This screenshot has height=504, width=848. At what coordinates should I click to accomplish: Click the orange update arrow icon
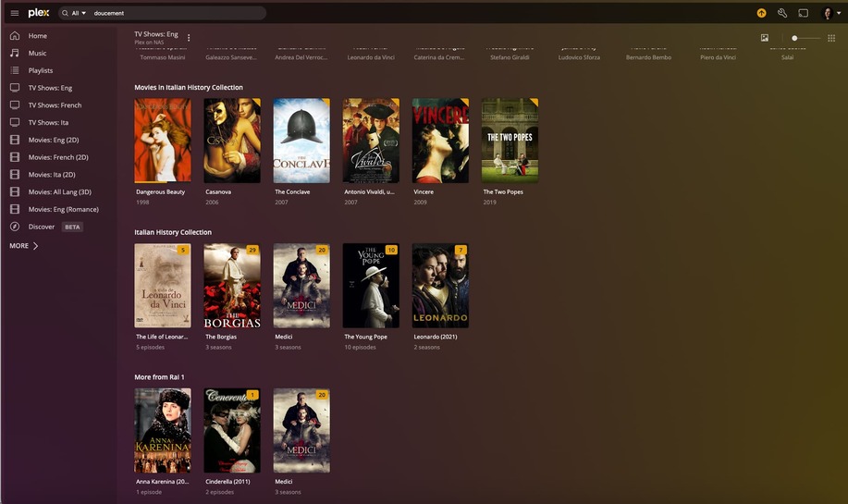[x=761, y=13]
